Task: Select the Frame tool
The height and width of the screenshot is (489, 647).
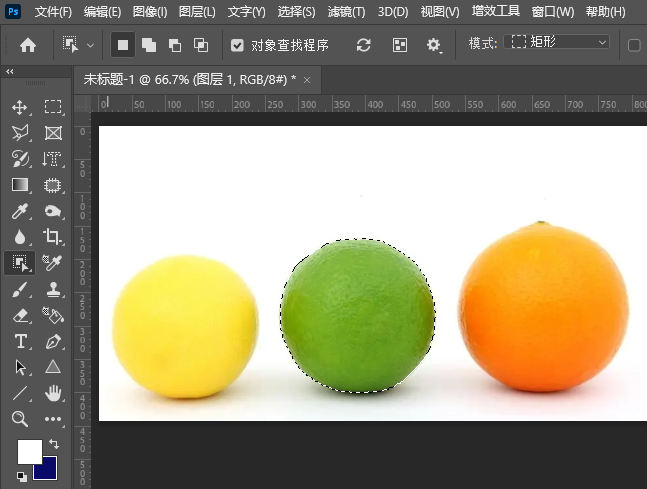Action: pyautogui.click(x=53, y=133)
